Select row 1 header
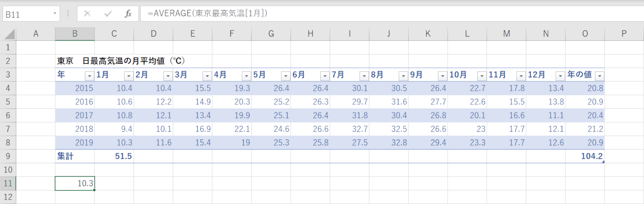The height and width of the screenshot is (204, 644). pyautogui.click(x=8, y=47)
